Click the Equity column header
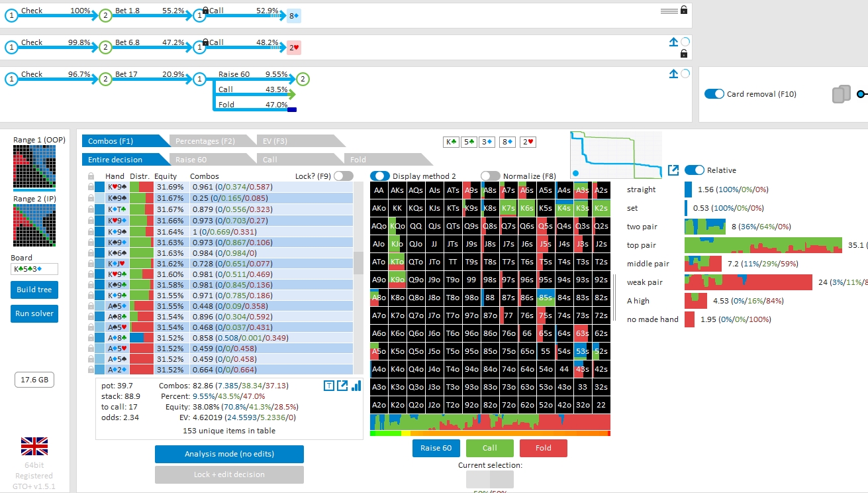The width and height of the screenshot is (868, 493). point(166,176)
